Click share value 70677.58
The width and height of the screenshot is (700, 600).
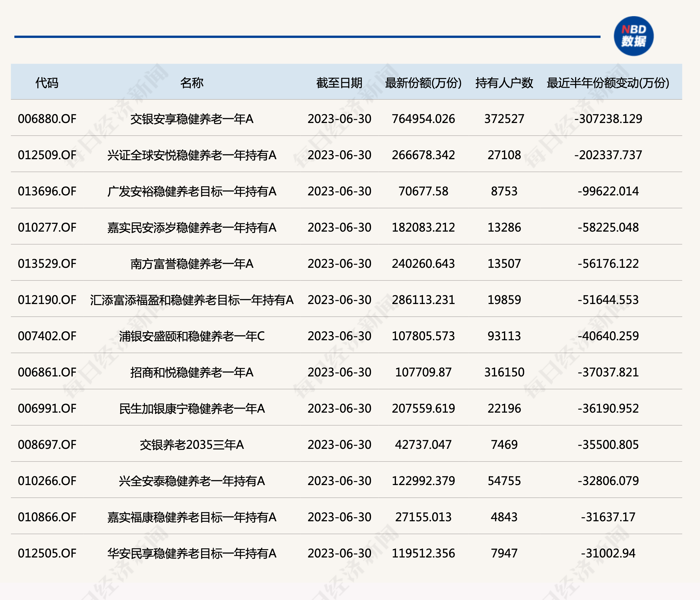pos(423,191)
